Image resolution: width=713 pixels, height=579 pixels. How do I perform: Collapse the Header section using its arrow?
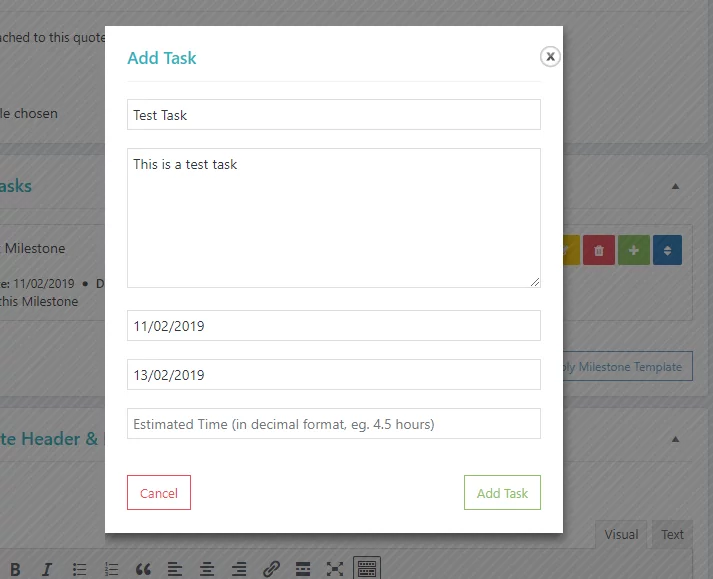675,438
